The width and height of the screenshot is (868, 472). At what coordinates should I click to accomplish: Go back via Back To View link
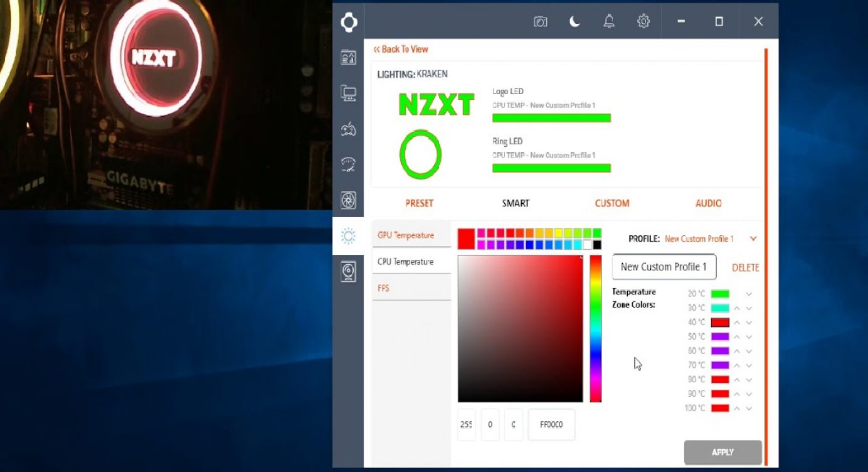pyautogui.click(x=401, y=49)
